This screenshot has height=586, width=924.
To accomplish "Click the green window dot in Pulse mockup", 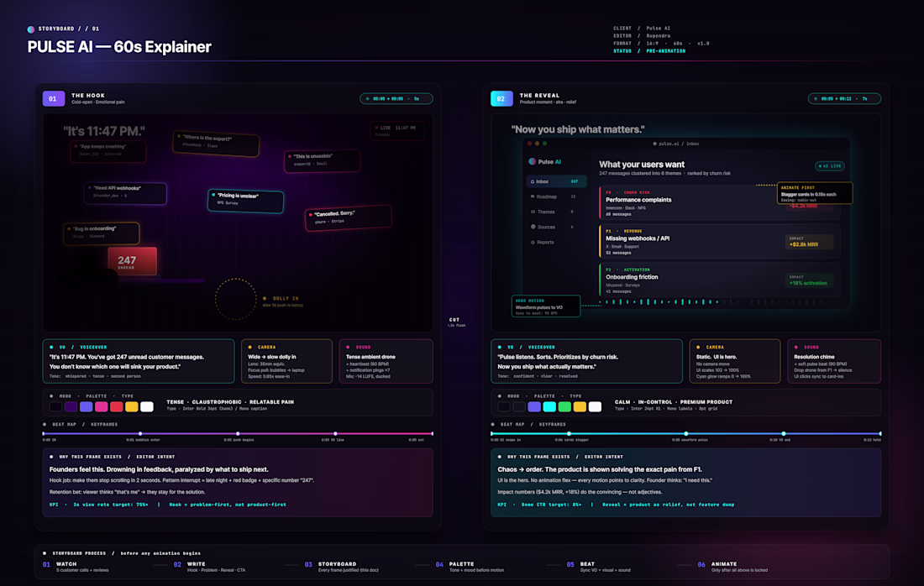I will 544,143.
